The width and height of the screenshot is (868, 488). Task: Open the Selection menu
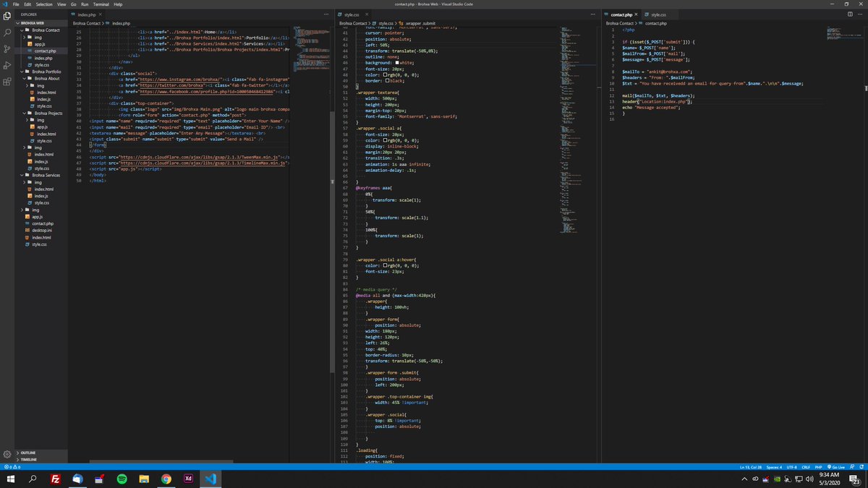tap(44, 4)
